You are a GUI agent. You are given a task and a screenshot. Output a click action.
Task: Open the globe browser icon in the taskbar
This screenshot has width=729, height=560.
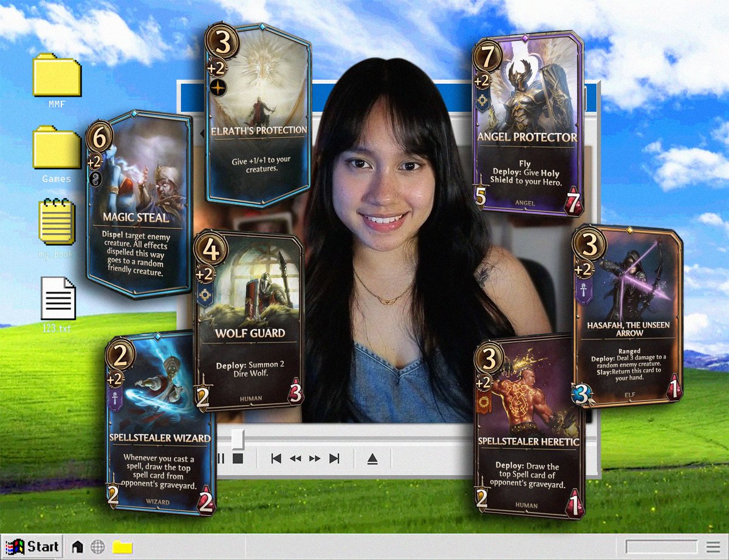(x=98, y=547)
